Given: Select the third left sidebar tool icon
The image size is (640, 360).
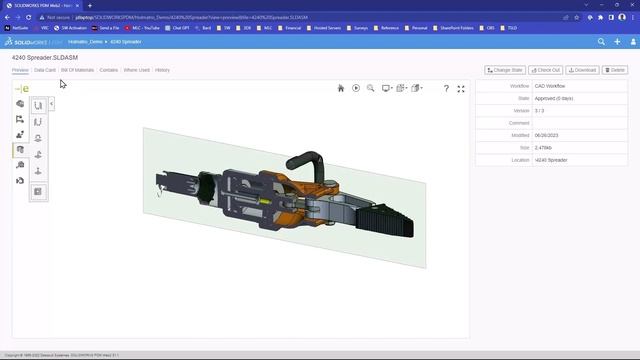Looking at the screenshot, I should [20, 134].
